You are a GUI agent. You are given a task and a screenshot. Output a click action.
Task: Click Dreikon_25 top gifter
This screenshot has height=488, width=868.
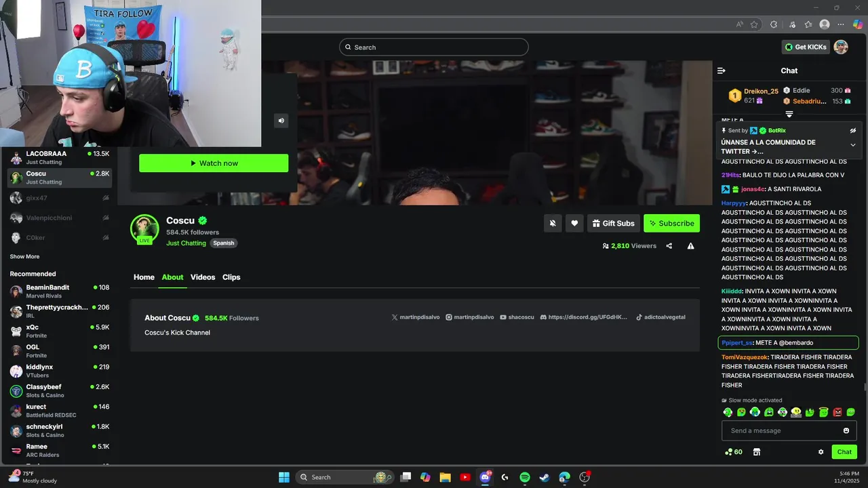coord(761,91)
